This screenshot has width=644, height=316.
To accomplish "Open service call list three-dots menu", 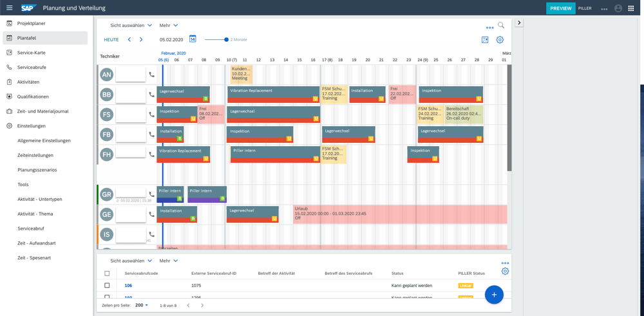I will [505, 263].
